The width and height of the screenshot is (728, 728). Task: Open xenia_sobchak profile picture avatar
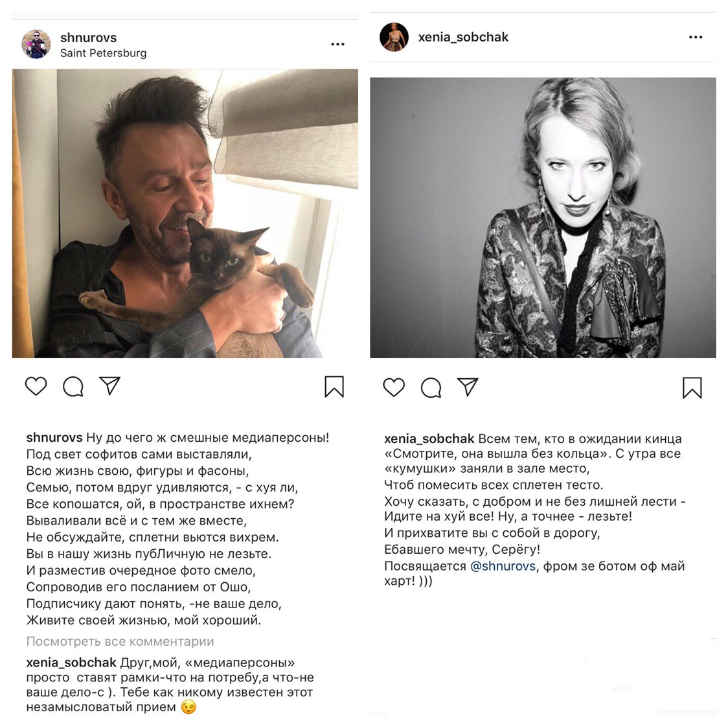[394, 37]
